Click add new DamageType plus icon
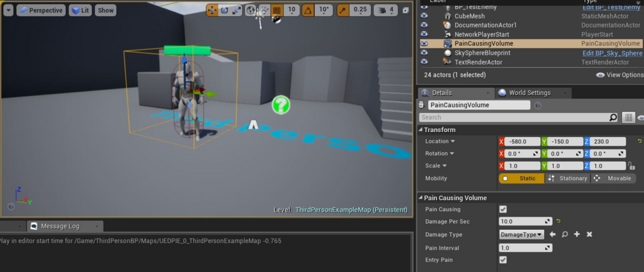The height and width of the screenshot is (272, 644). tap(577, 235)
